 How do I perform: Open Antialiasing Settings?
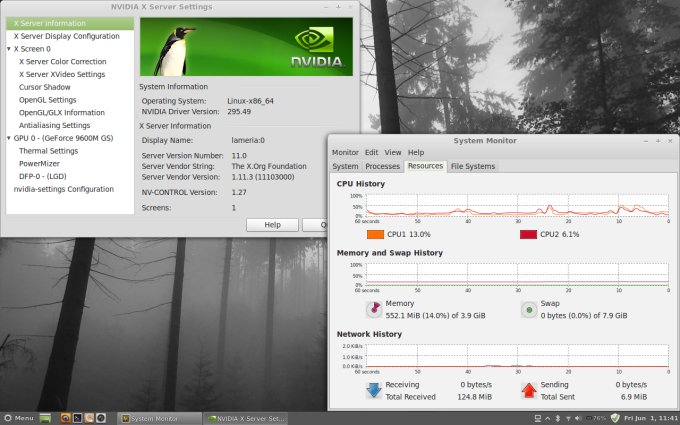tap(54, 125)
